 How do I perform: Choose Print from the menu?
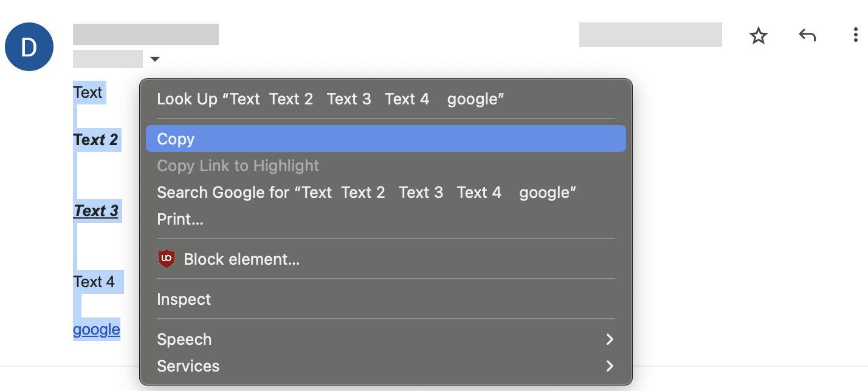coord(180,219)
